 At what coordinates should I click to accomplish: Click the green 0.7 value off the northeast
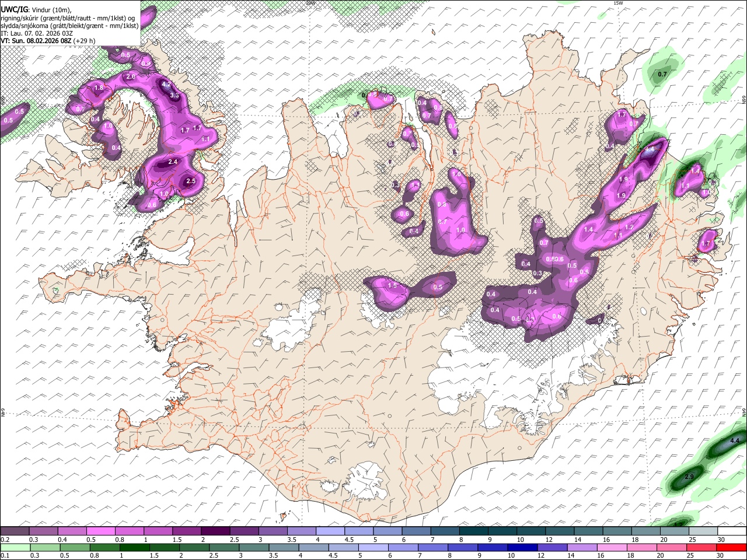(x=662, y=75)
